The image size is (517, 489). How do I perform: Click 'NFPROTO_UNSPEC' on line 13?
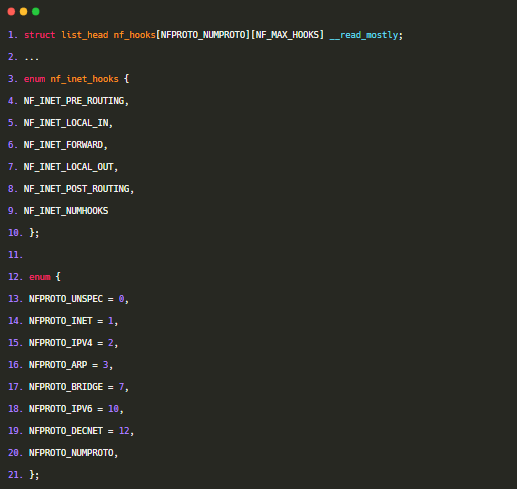(x=66, y=299)
